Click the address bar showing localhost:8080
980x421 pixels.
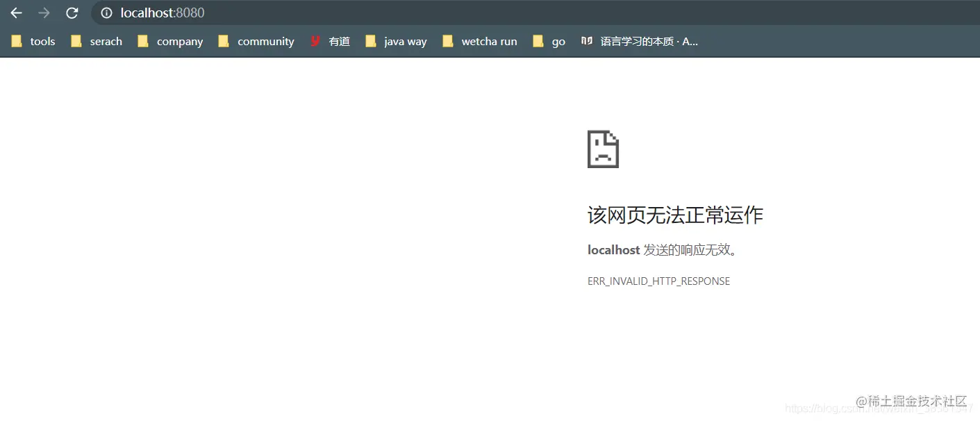[x=161, y=13]
